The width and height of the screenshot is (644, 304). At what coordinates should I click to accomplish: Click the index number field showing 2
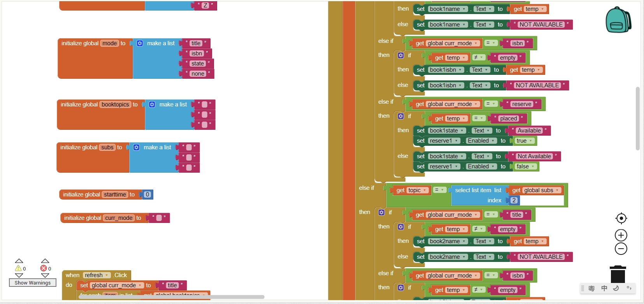point(514,200)
